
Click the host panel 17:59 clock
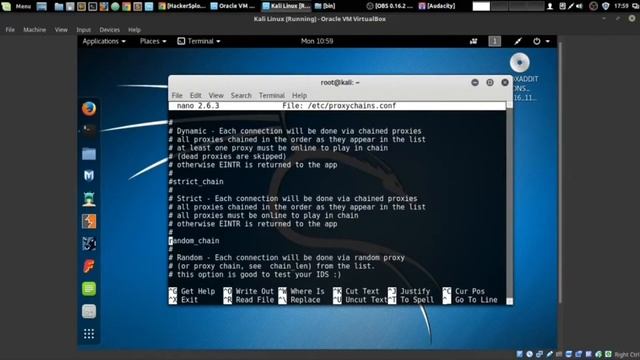[621, 6]
